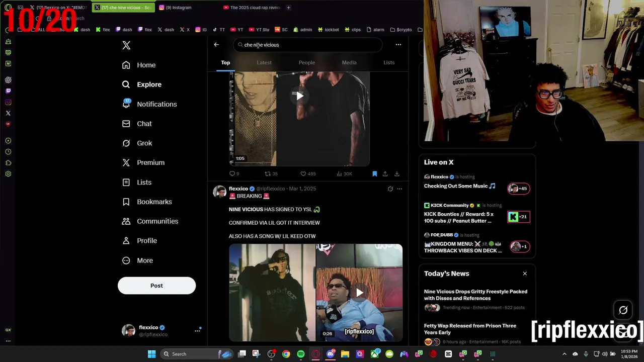Close the Today's News panel
The image size is (644, 362).
(x=525, y=274)
